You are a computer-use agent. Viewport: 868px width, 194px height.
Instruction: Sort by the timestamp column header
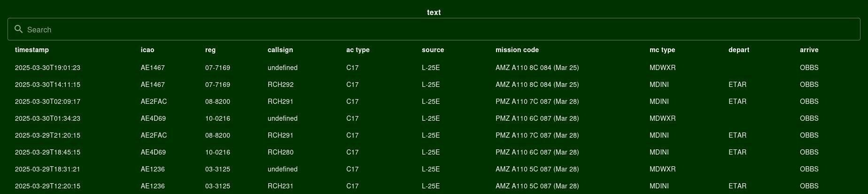pos(32,50)
